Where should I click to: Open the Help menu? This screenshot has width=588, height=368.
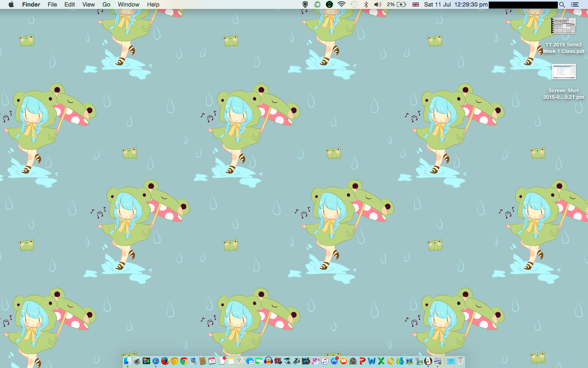pos(153,4)
